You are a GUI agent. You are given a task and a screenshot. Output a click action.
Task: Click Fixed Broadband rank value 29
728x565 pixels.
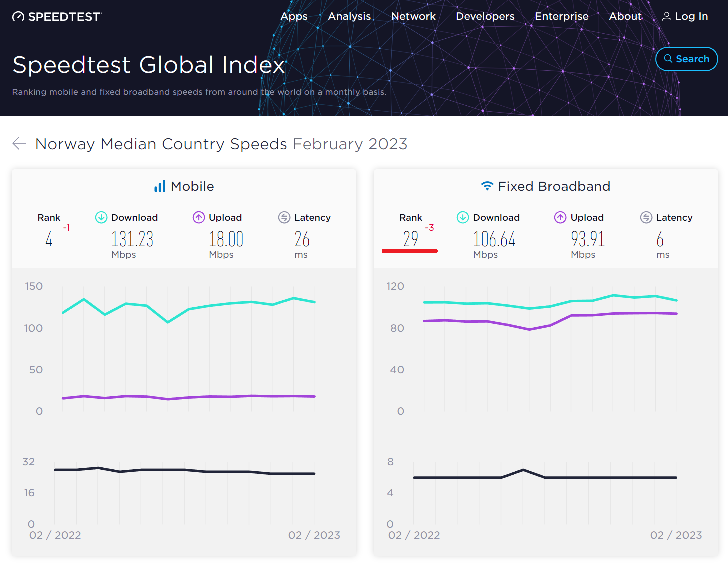(x=411, y=239)
